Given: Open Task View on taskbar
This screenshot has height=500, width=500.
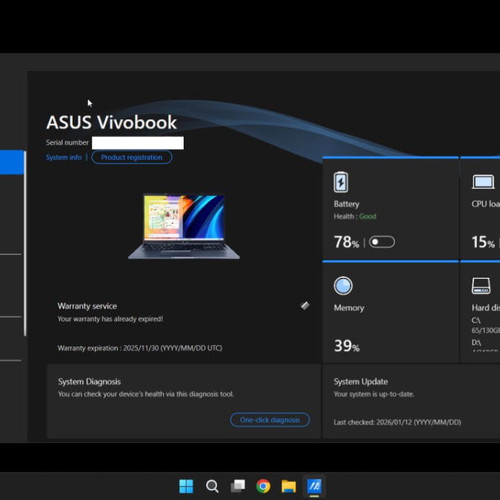Looking at the screenshot, I should pos(238,486).
